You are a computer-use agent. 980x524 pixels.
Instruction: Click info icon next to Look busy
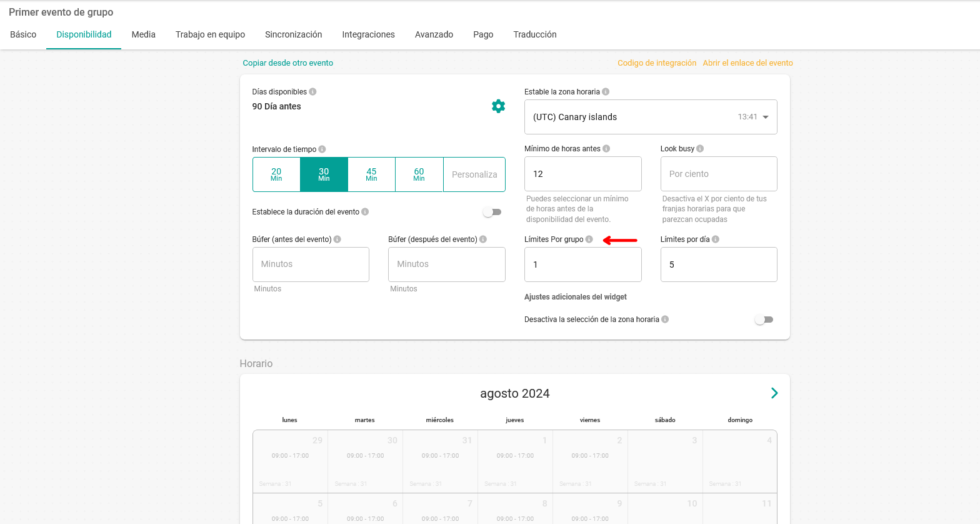(x=700, y=149)
